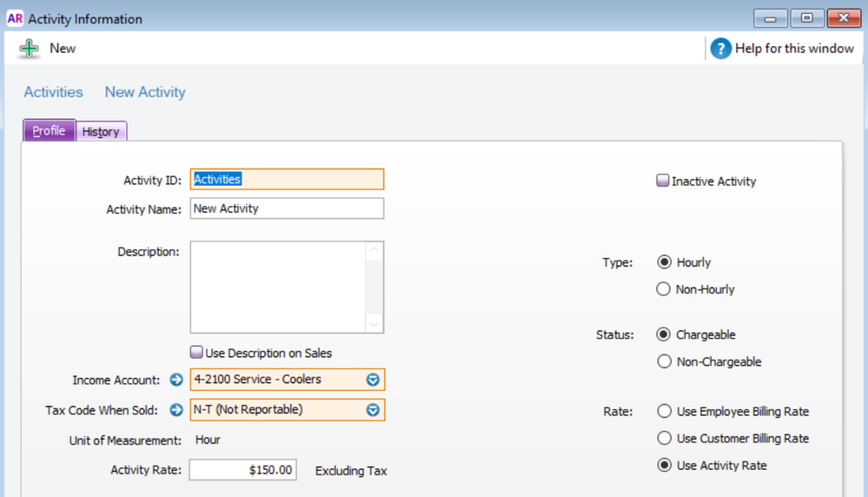Select Use Employee Billing Rate
This screenshot has height=497, width=868.
664,411
